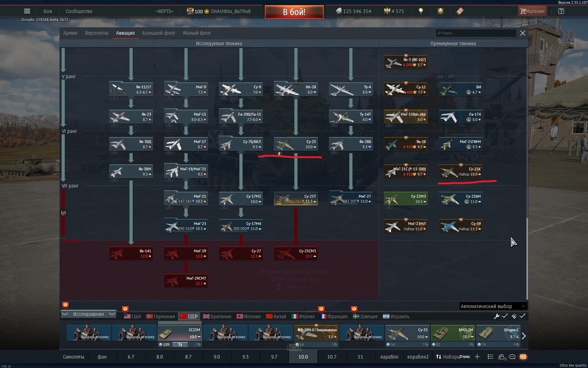Open the hamburger main menu

coord(27,11)
